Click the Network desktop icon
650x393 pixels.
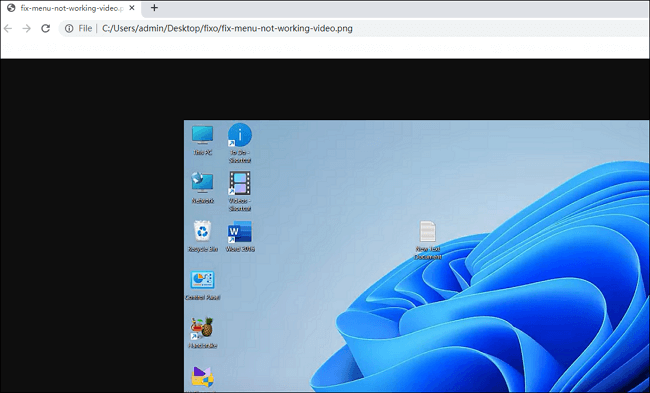tap(202, 183)
